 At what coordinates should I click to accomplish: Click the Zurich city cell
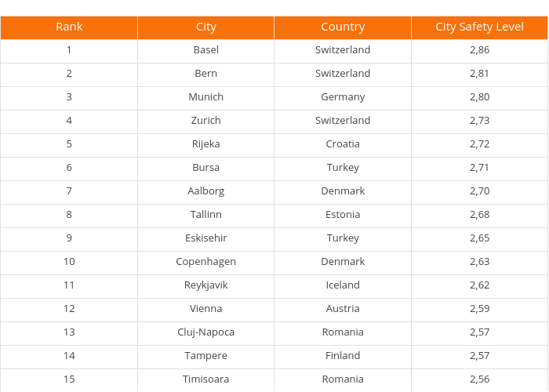pyautogui.click(x=205, y=121)
